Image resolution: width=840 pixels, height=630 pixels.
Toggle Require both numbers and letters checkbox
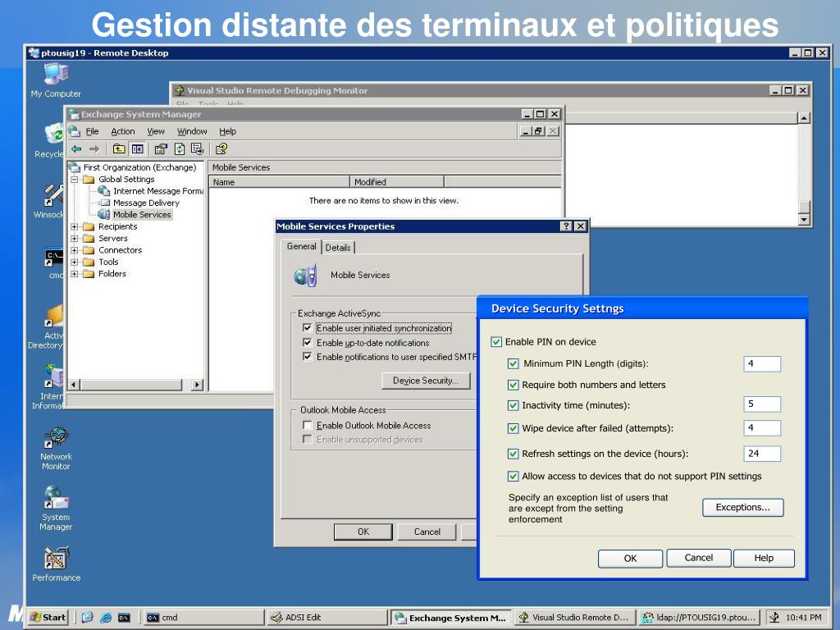point(514,386)
